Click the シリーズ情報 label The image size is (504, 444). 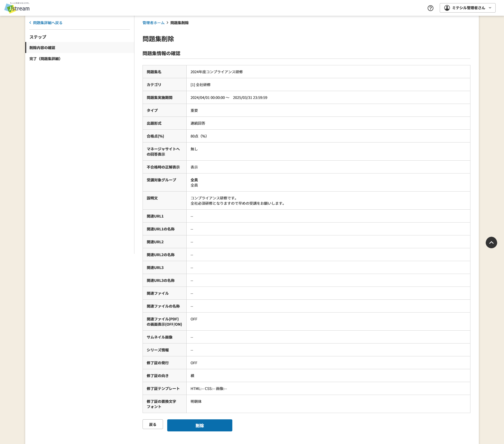(158, 350)
